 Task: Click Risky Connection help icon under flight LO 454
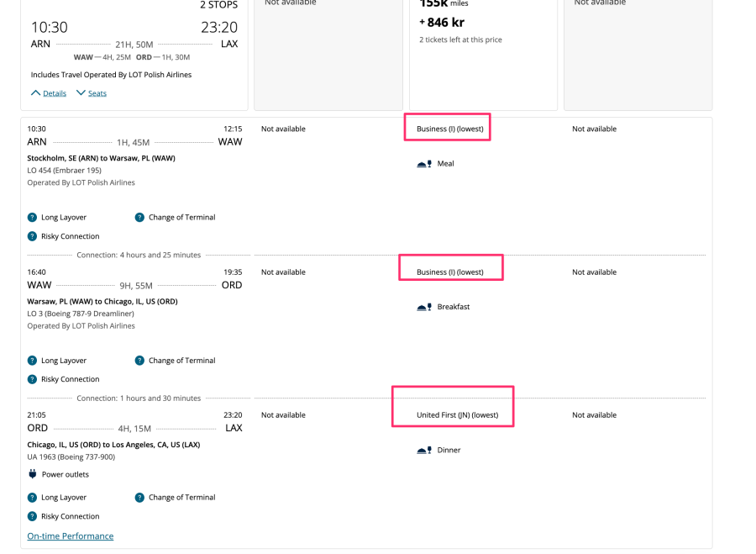tap(32, 236)
